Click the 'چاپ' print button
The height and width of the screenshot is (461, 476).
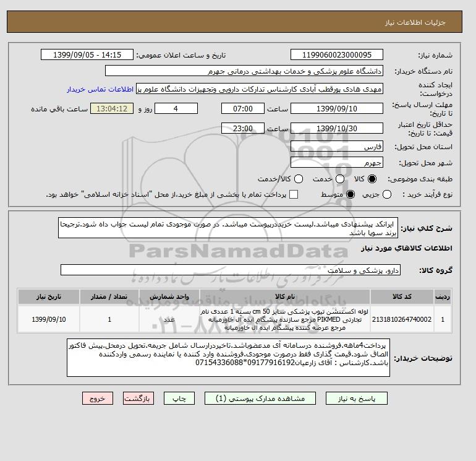(x=179, y=398)
